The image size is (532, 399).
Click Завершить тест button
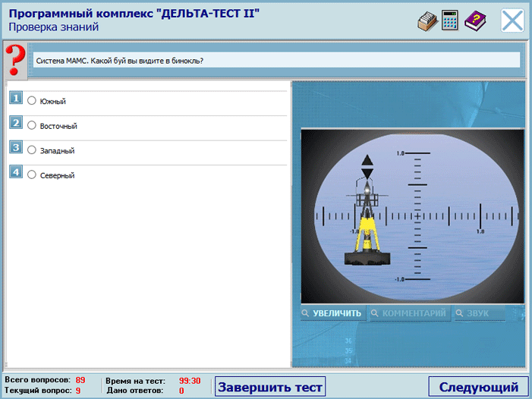point(270,386)
